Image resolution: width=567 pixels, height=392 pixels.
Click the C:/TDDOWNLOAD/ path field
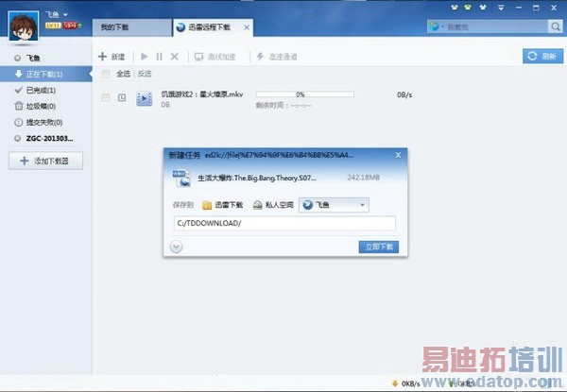point(284,223)
